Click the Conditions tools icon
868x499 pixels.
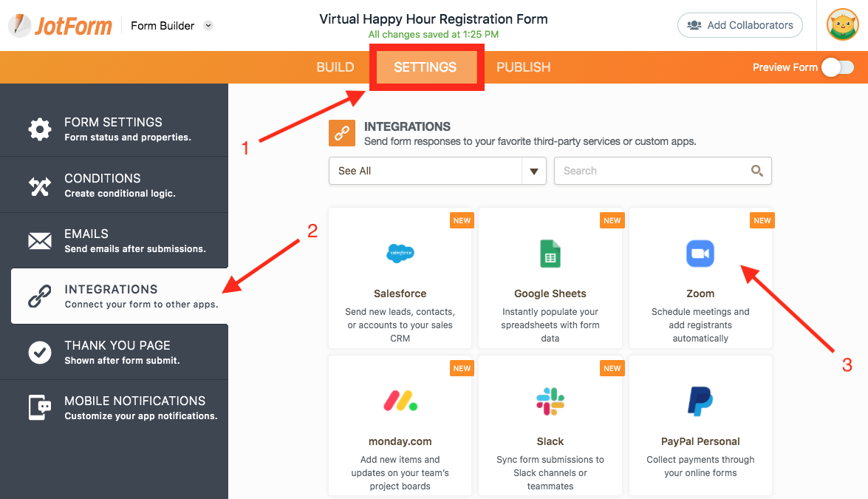coord(40,186)
